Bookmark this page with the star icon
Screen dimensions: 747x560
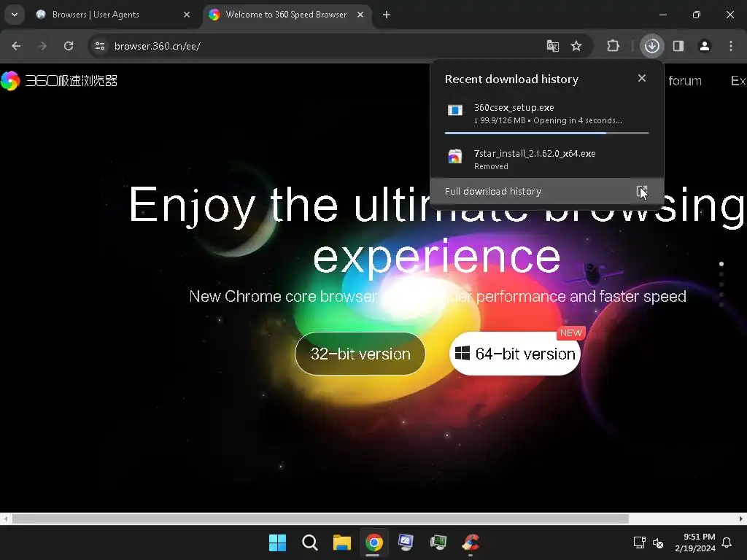click(x=576, y=46)
